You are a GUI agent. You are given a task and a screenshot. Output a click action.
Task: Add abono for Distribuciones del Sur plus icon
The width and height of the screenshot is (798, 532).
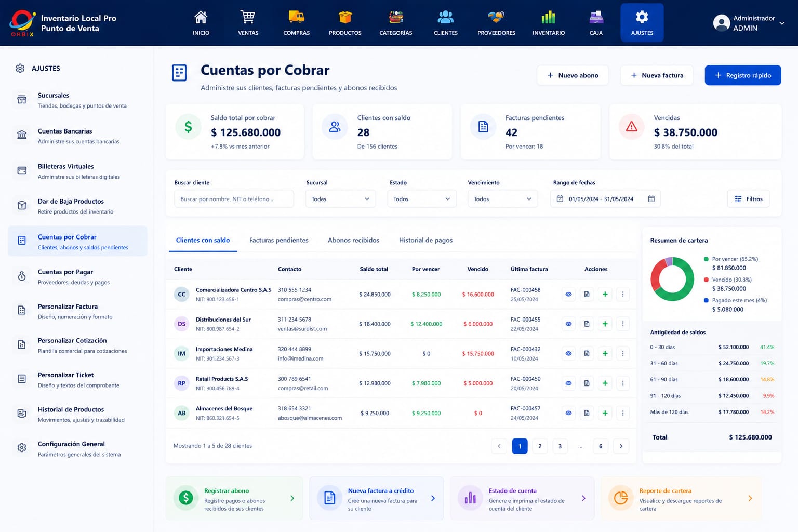click(x=605, y=324)
